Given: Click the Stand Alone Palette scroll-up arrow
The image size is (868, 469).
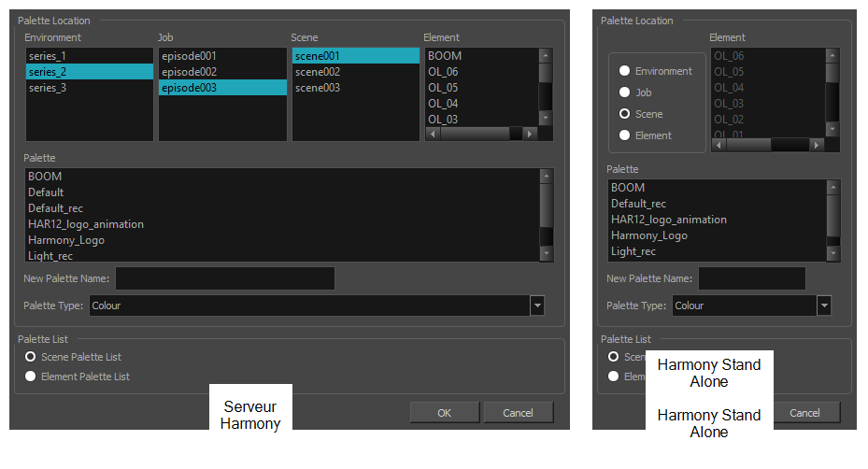Looking at the screenshot, I should [833, 187].
